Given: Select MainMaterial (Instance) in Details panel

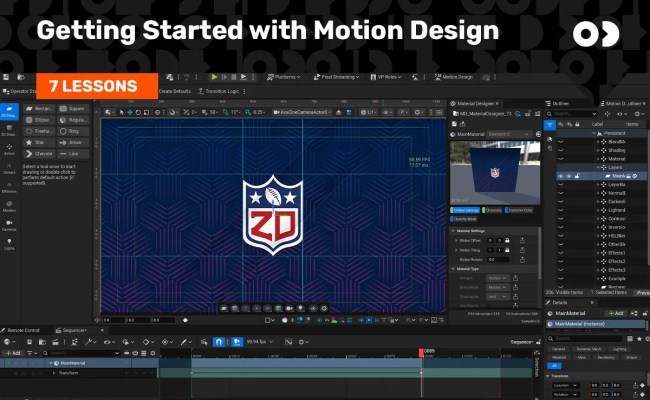Looking at the screenshot, I should click(595, 324).
